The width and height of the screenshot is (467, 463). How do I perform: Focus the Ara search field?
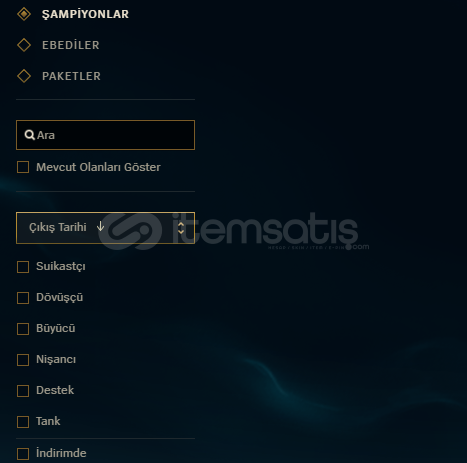pos(105,135)
